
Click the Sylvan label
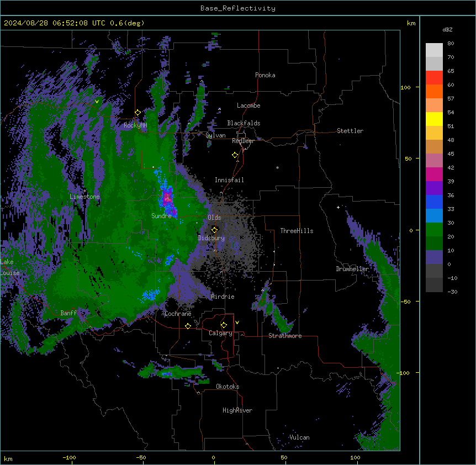tap(215, 135)
